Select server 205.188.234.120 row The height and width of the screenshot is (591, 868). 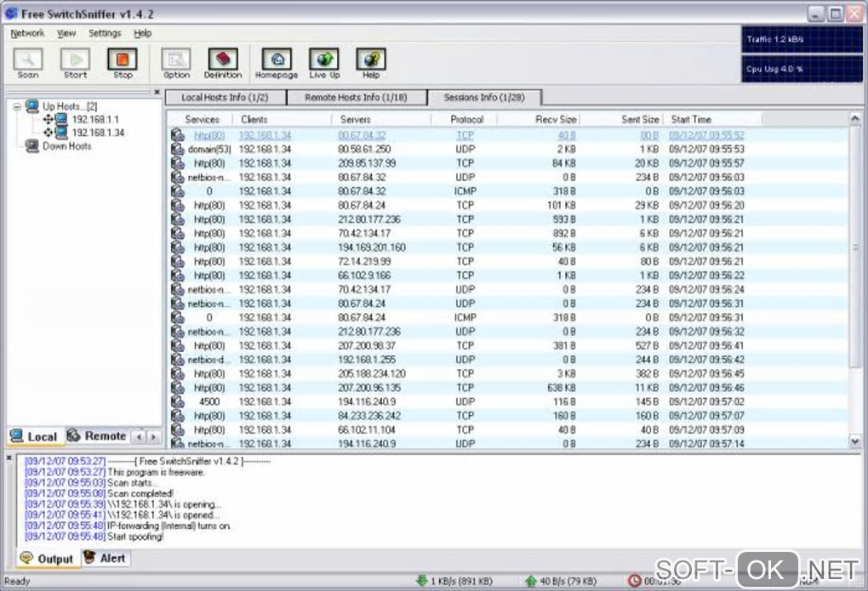(x=371, y=374)
